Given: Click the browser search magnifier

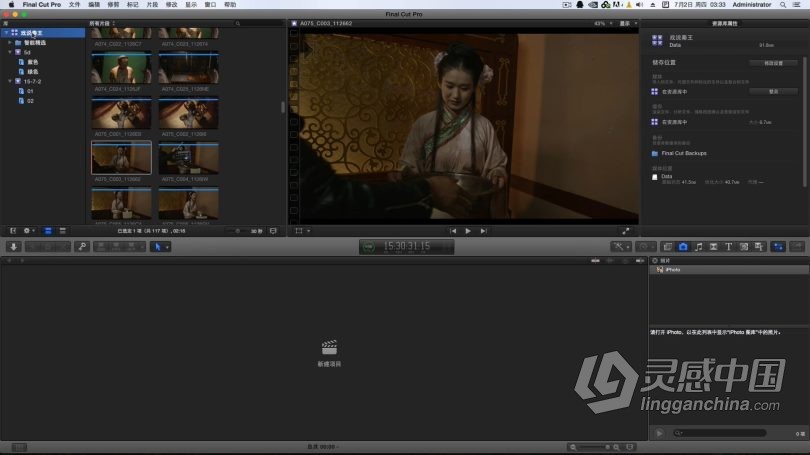Looking at the screenshot, I should pos(238,23).
